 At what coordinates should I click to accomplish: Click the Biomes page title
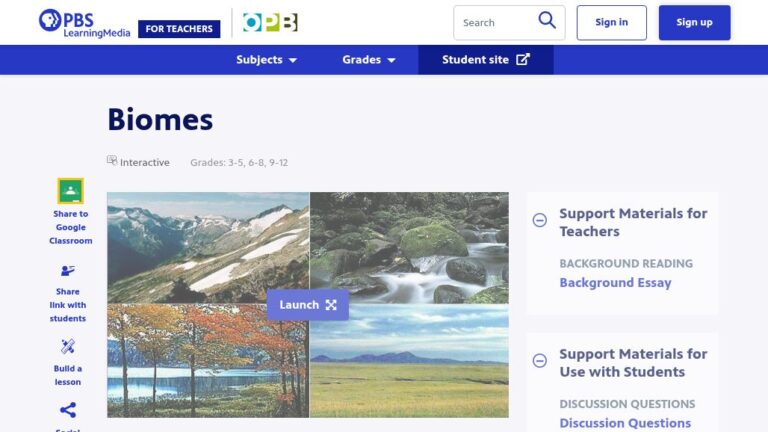coord(160,120)
